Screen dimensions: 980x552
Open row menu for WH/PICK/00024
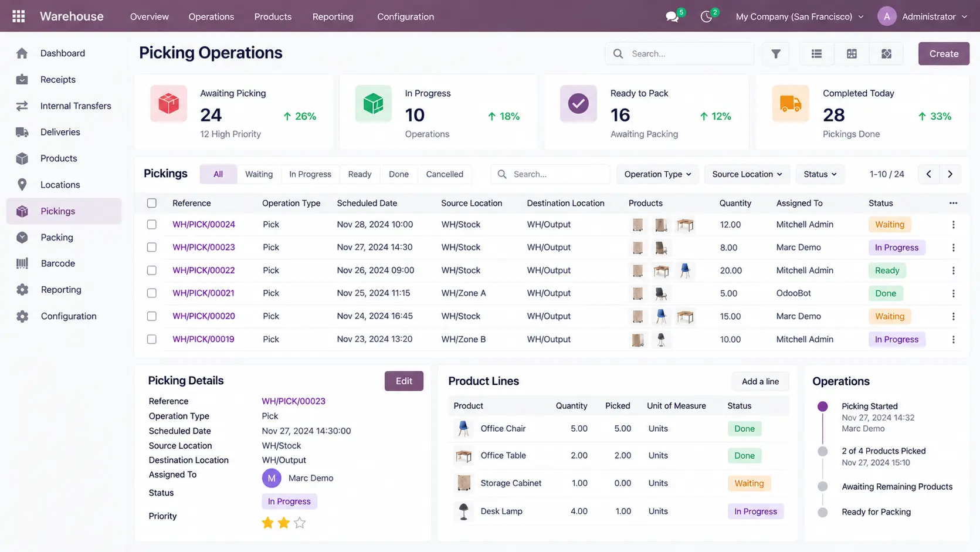tap(953, 225)
